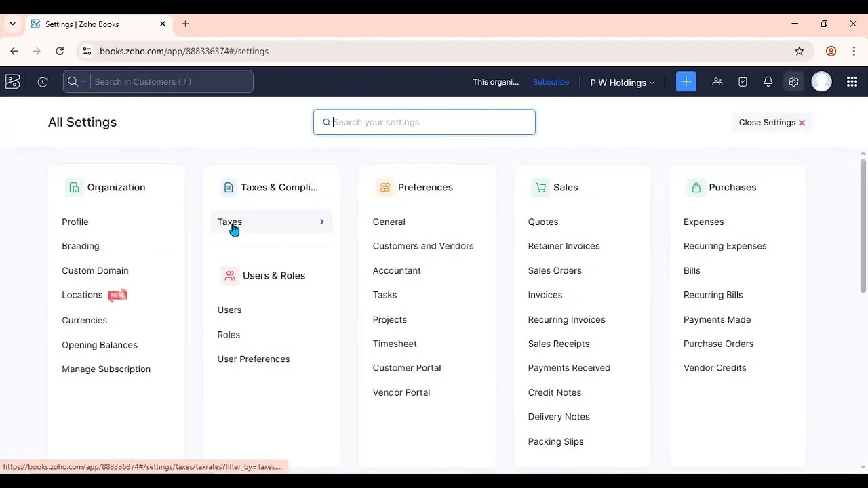Screen dimensions: 868x488
Task: Open Taxes settings
Action: click(271, 222)
